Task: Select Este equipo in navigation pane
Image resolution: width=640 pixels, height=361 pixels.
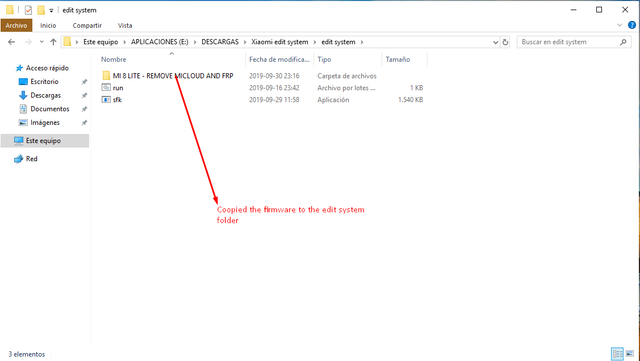Action: coord(45,140)
